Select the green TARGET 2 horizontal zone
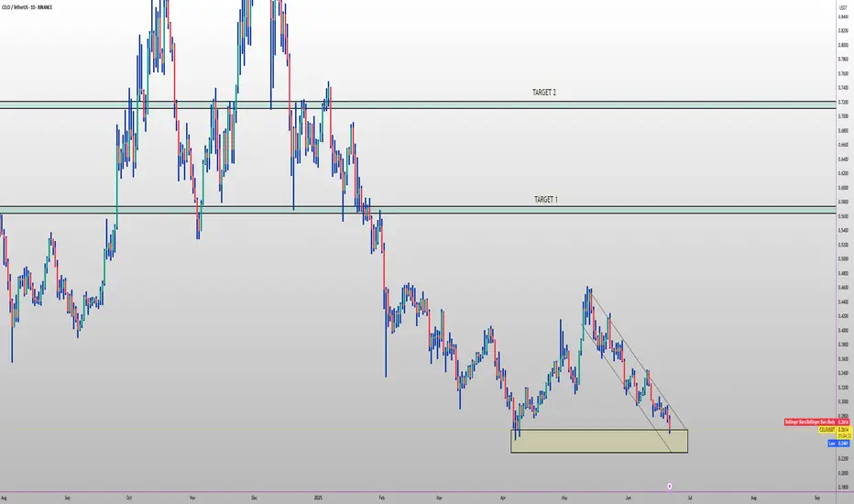Screen dimensions: 854x504 418,104
